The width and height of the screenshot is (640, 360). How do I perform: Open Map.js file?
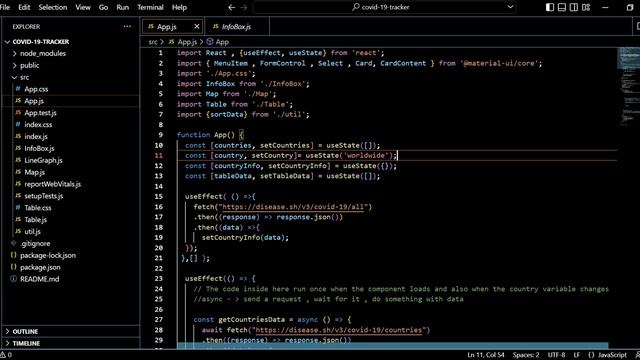coord(34,172)
